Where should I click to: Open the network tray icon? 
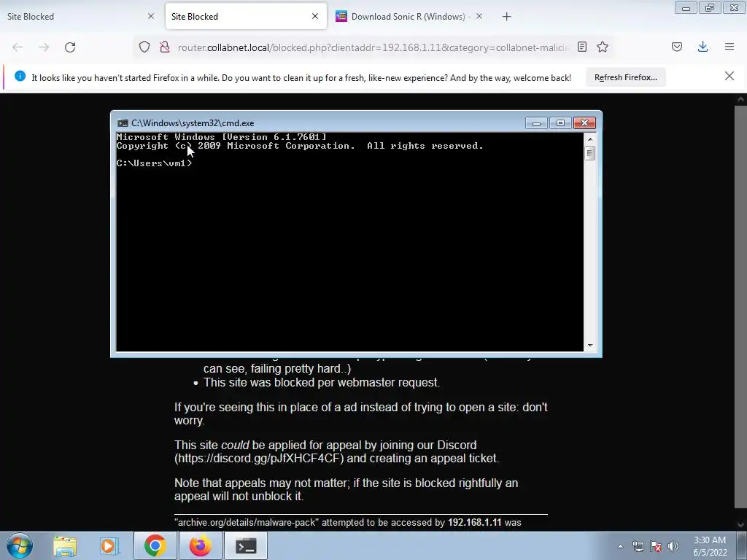(x=638, y=546)
